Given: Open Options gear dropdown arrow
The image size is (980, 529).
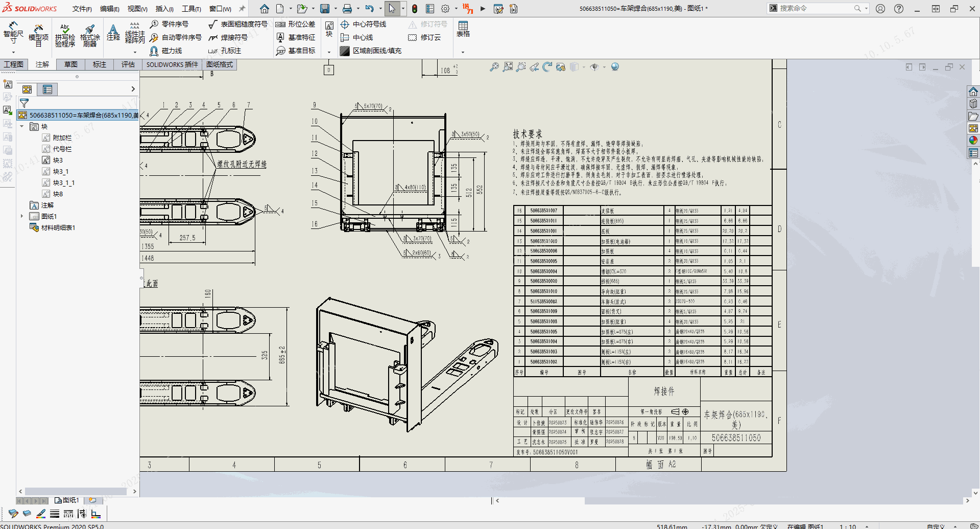Looking at the screenshot, I should [x=455, y=9].
